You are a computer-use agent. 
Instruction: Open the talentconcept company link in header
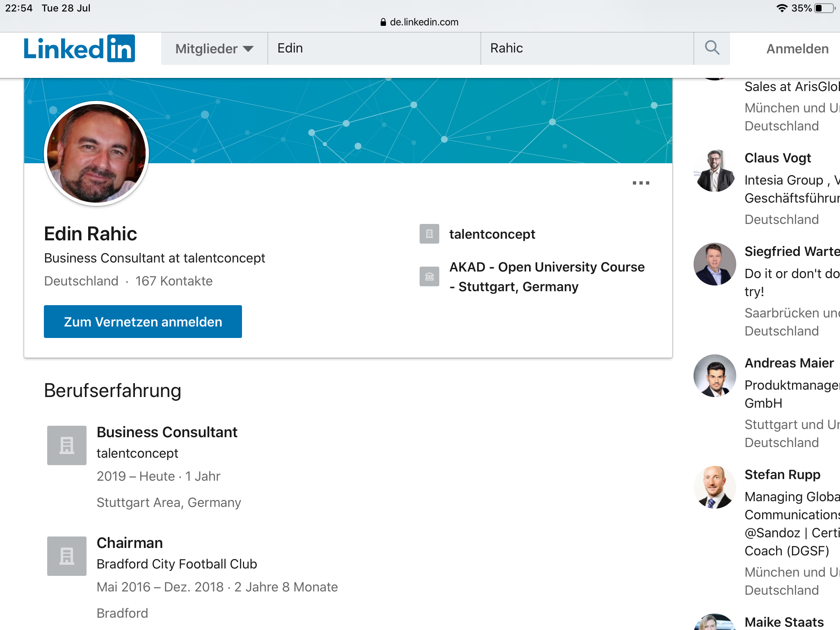coord(492,234)
